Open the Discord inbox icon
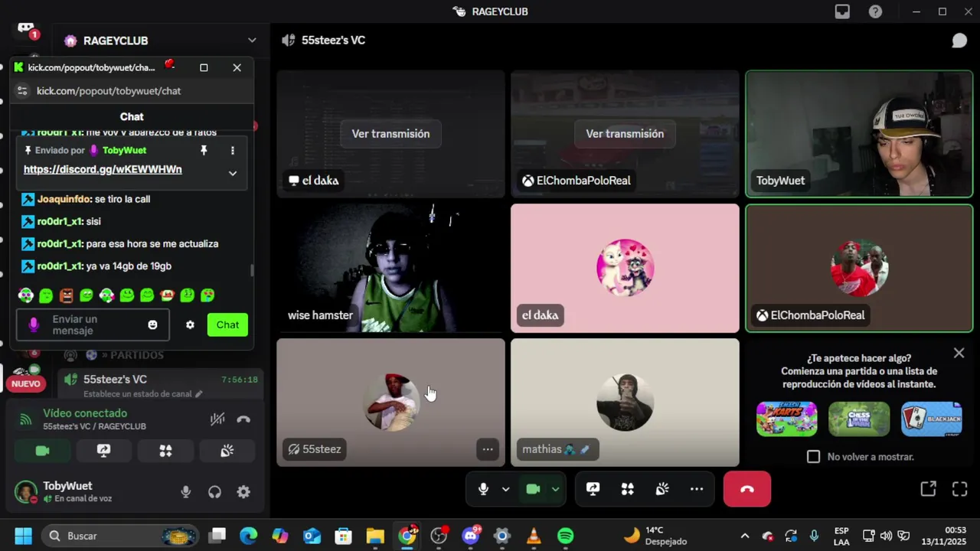Image resolution: width=980 pixels, height=551 pixels. [842, 11]
